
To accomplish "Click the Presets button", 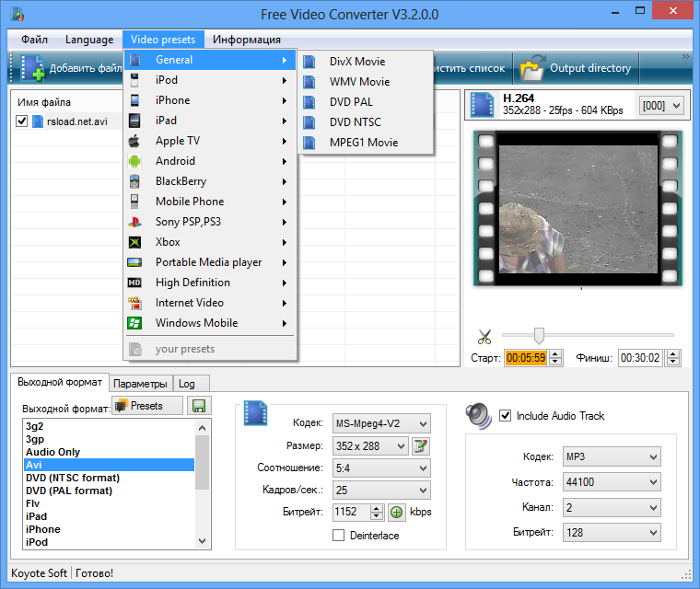I will pyautogui.click(x=146, y=406).
